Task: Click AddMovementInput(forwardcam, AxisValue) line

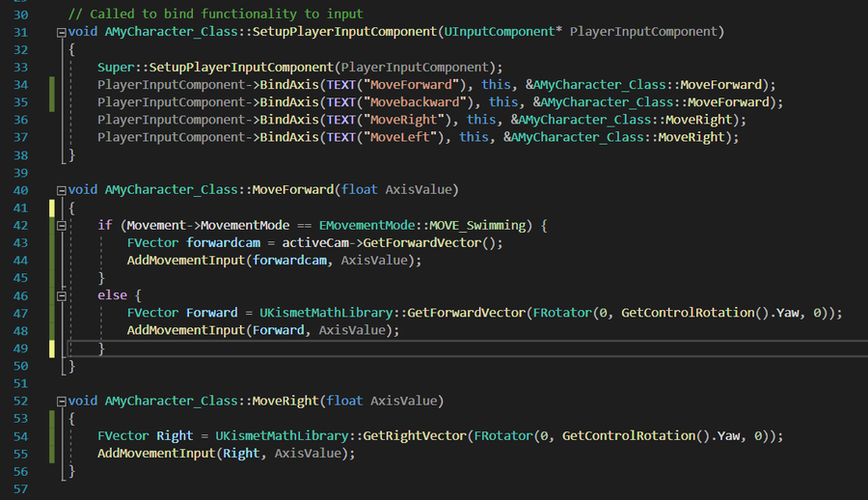Action: pyautogui.click(x=274, y=261)
